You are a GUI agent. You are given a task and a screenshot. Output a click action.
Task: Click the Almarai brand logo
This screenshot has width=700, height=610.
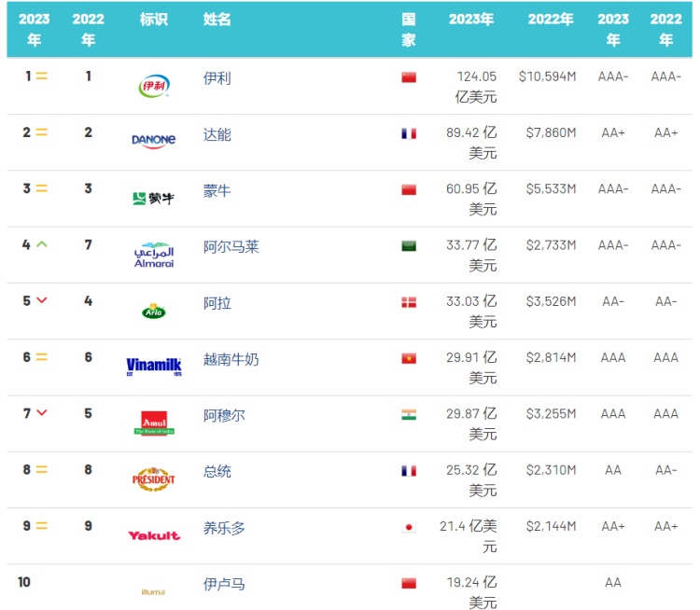[x=153, y=255]
